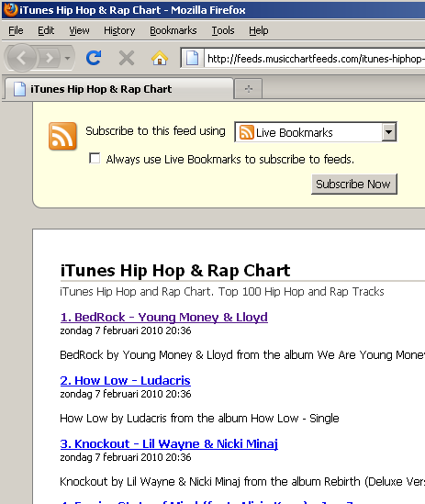425x504 pixels.
Task: Click the Stop loading X icon
Action: tap(127, 58)
